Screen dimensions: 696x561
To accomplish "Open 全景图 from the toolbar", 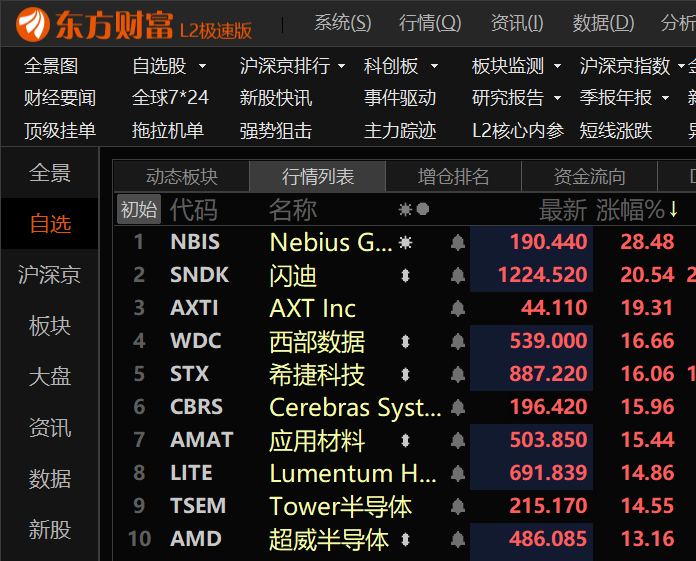I will click(x=51, y=67).
